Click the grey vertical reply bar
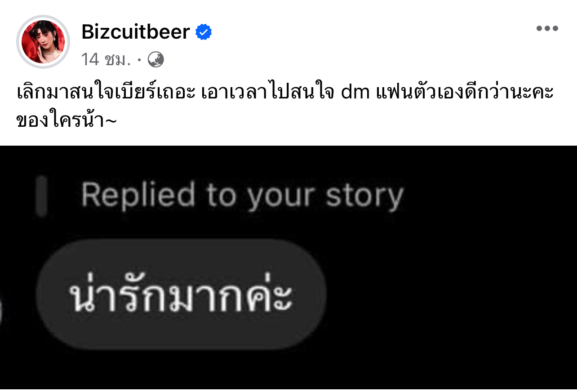 [x=41, y=196]
